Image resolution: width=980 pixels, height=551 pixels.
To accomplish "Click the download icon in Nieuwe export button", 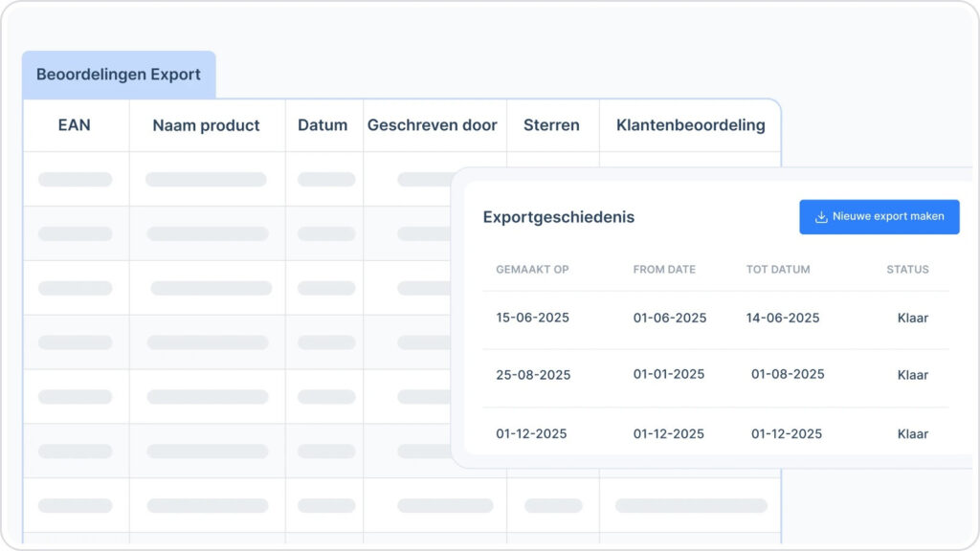I will [x=820, y=217].
